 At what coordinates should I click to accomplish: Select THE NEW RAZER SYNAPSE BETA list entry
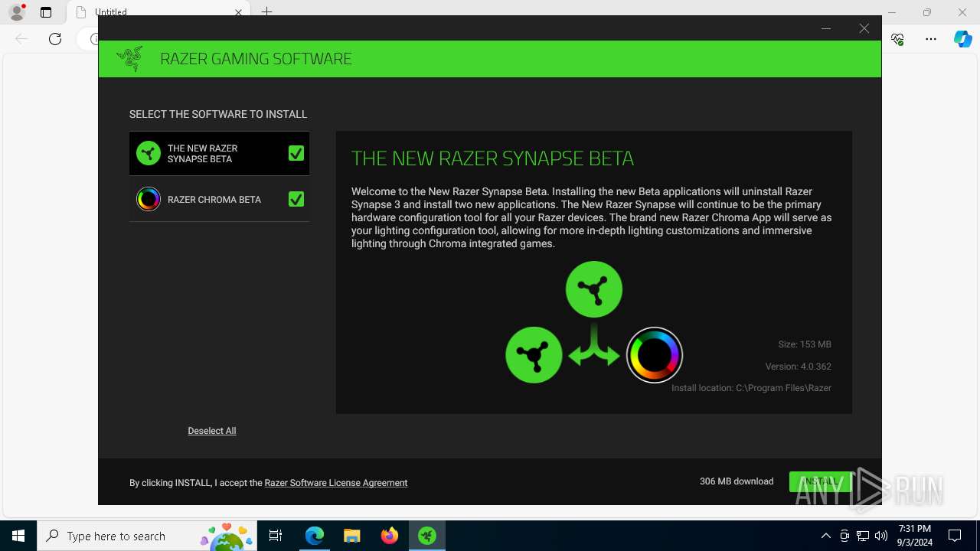219,154
